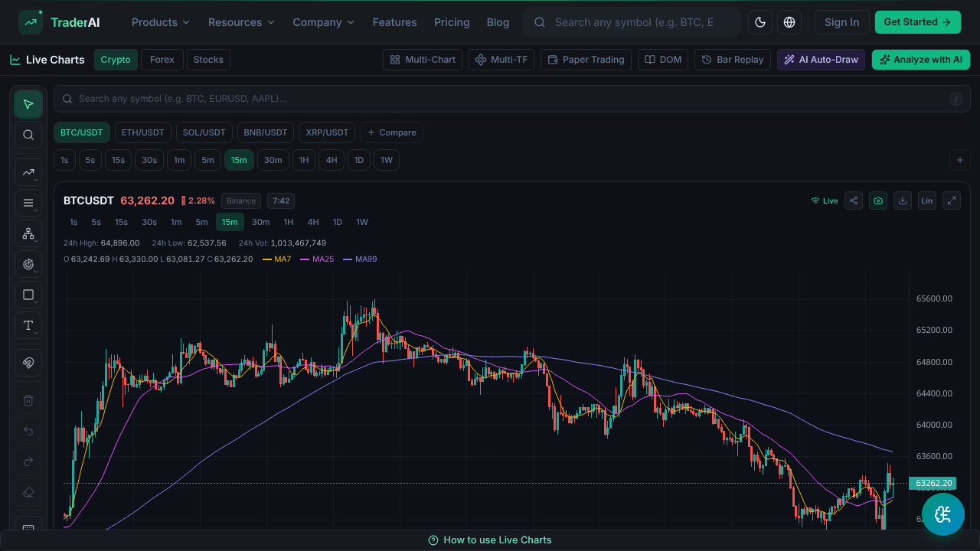Click Analyze with AI

tap(921, 60)
